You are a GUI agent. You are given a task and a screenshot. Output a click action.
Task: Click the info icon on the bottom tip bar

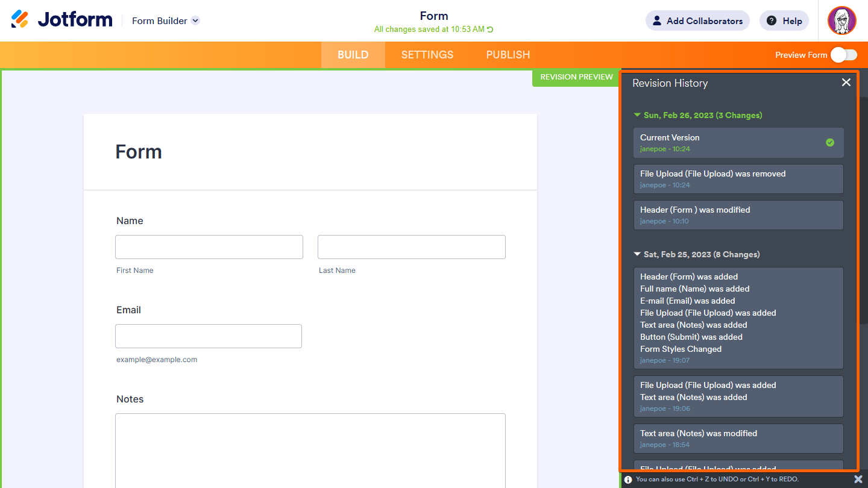click(628, 479)
